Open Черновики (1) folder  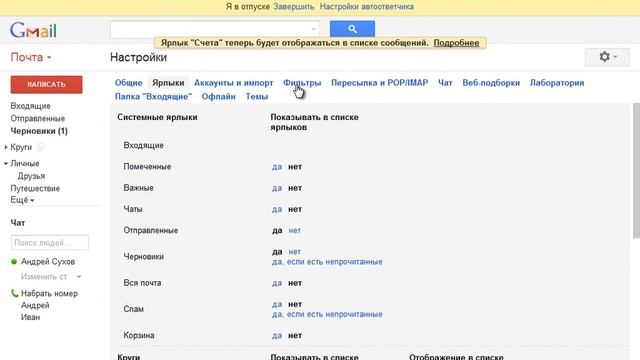pyautogui.click(x=39, y=131)
